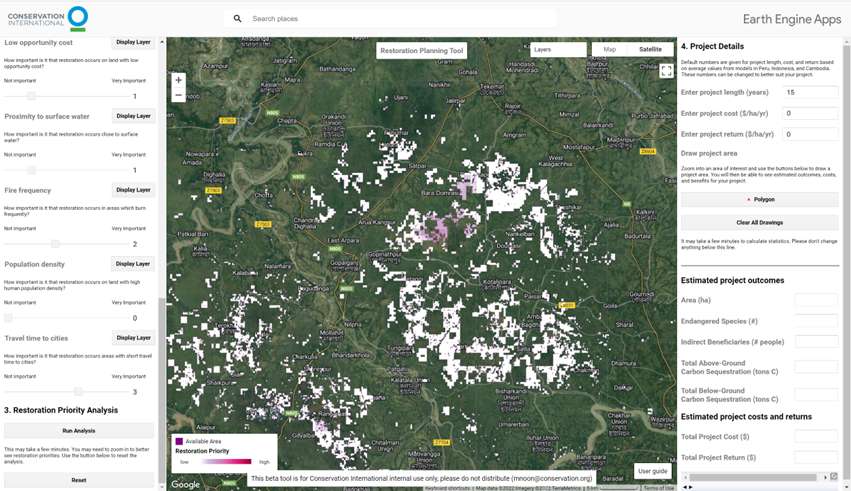Click purple Available Area legend swatch
Screen dimensions: 851x491
pos(179,441)
